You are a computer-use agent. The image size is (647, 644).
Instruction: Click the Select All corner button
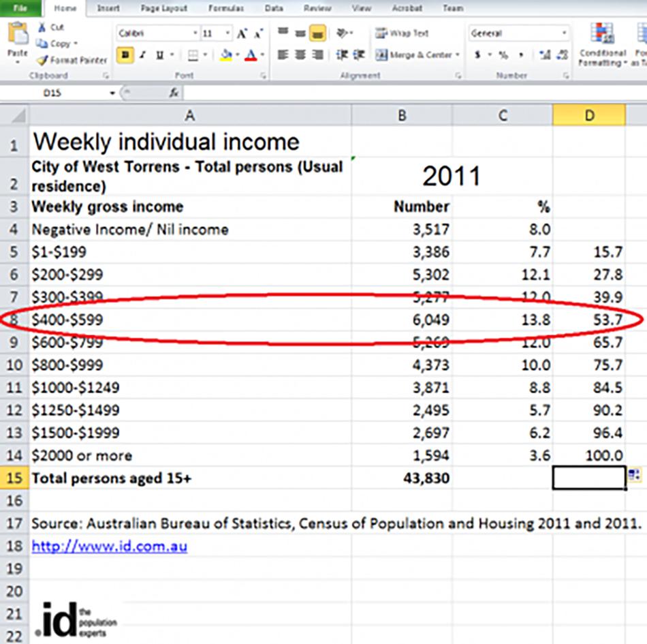tap(14, 115)
